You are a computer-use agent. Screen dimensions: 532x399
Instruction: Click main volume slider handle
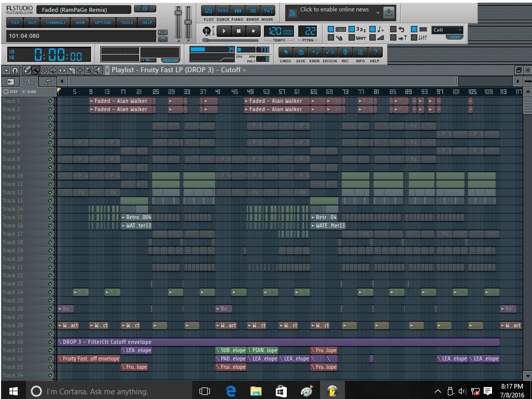[x=178, y=12]
